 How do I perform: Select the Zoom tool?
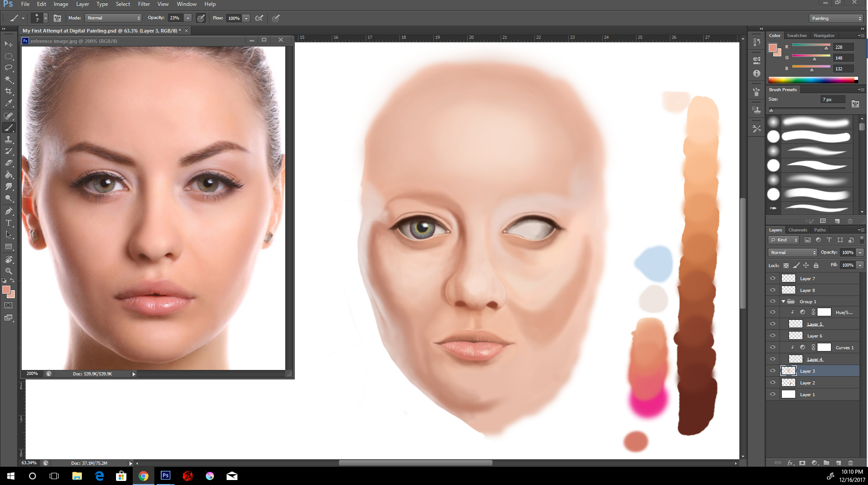(9, 271)
